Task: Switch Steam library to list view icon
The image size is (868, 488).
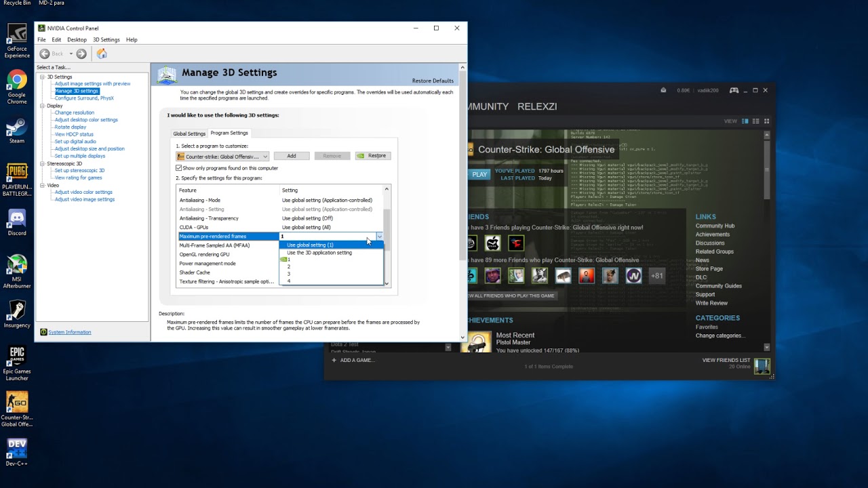Action: point(756,121)
